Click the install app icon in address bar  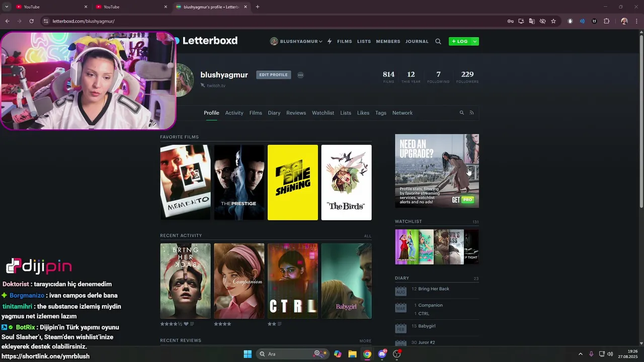521,21
